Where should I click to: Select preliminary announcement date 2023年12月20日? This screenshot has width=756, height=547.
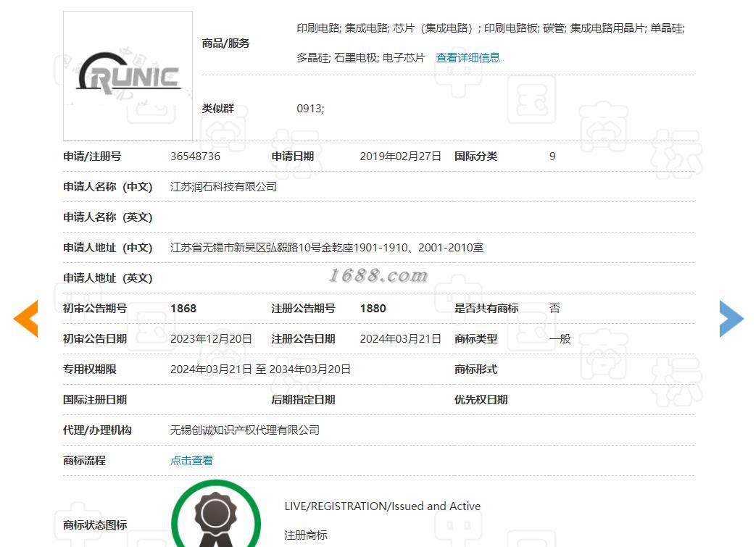pyautogui.click(x=211, y=339)
